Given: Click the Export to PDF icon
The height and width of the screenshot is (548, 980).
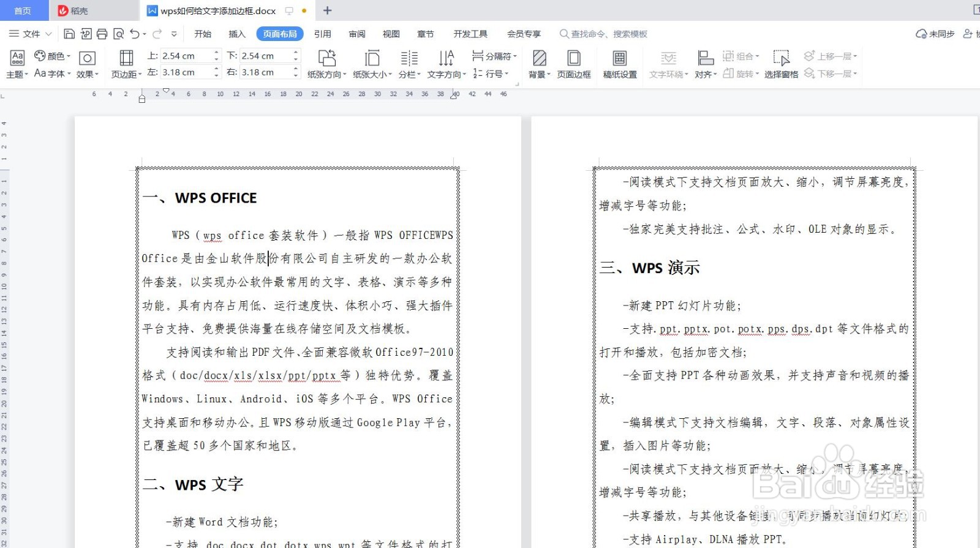Looking at the screenshot, I should tap(86, 34).
